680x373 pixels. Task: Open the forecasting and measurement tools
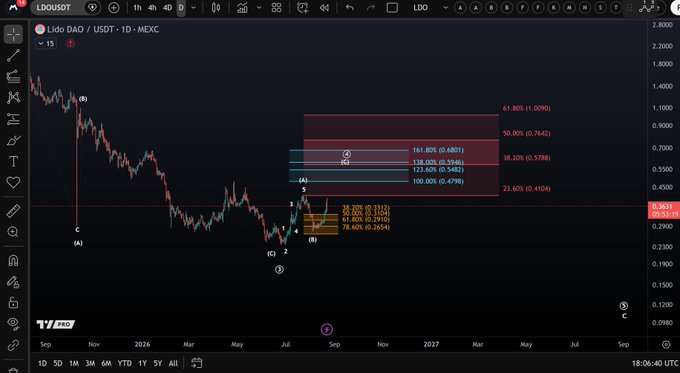(x=13, y=119)
